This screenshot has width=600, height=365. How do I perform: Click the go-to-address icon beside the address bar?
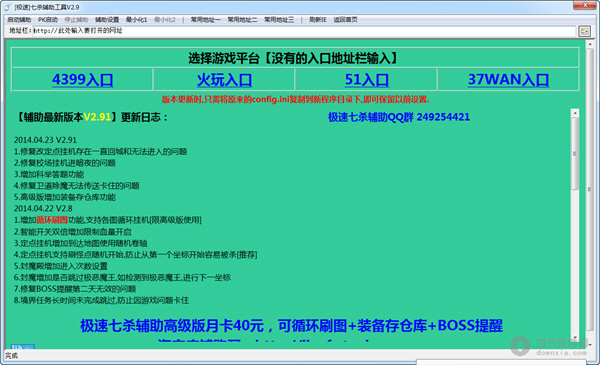click(584, 31)
